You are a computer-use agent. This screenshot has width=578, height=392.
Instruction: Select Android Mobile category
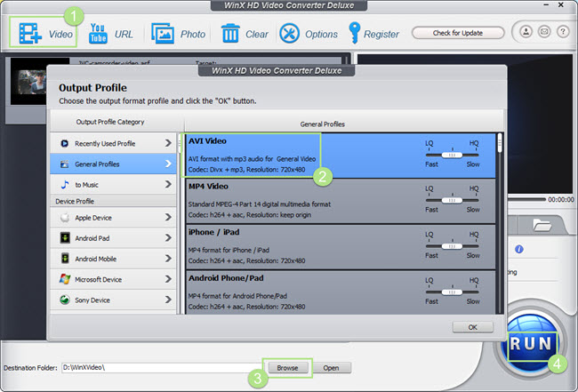tap(113, 259)
